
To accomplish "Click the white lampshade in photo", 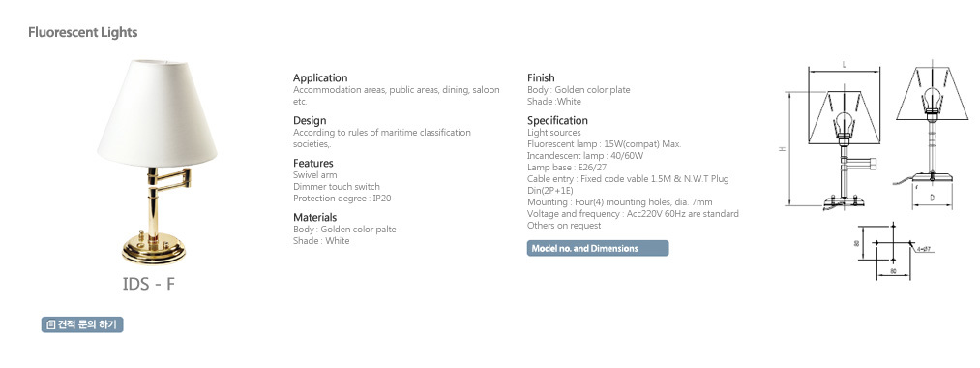I will pyautogui.click(x=157, y=112).
